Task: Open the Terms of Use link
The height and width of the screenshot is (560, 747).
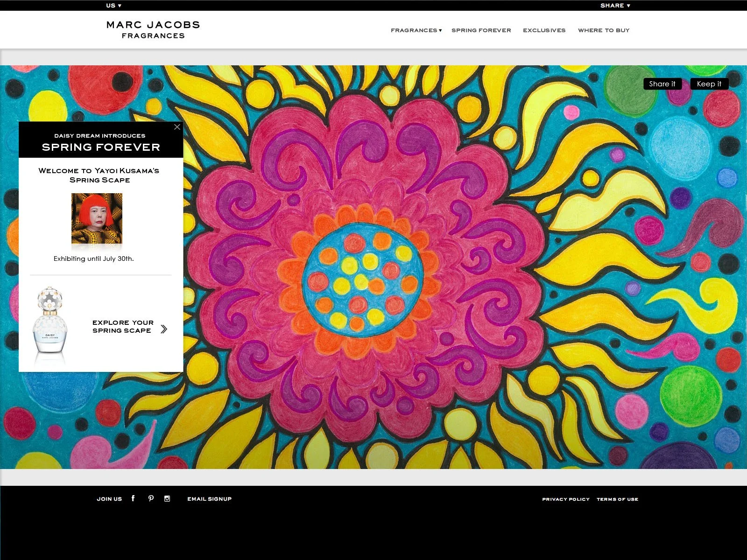Action: [617, 499]
